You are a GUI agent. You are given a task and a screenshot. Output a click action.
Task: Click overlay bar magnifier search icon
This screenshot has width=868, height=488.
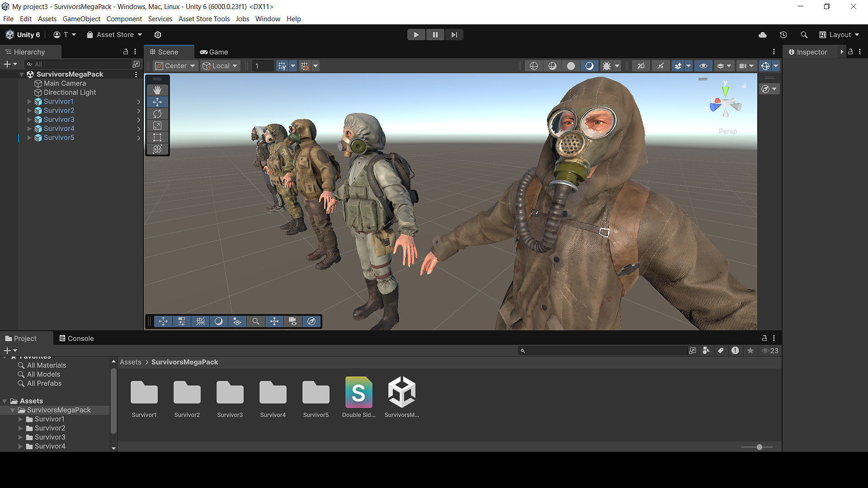256,321
